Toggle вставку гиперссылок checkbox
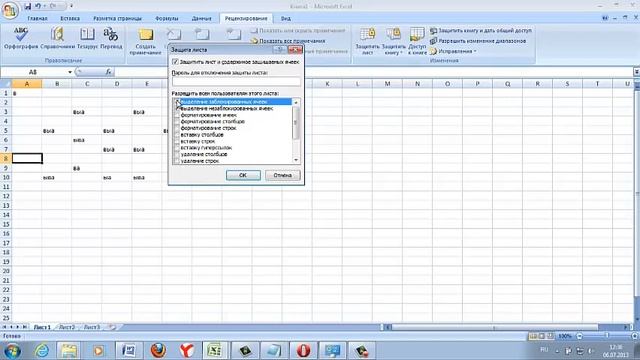640x360 pixels. [176, 148]
